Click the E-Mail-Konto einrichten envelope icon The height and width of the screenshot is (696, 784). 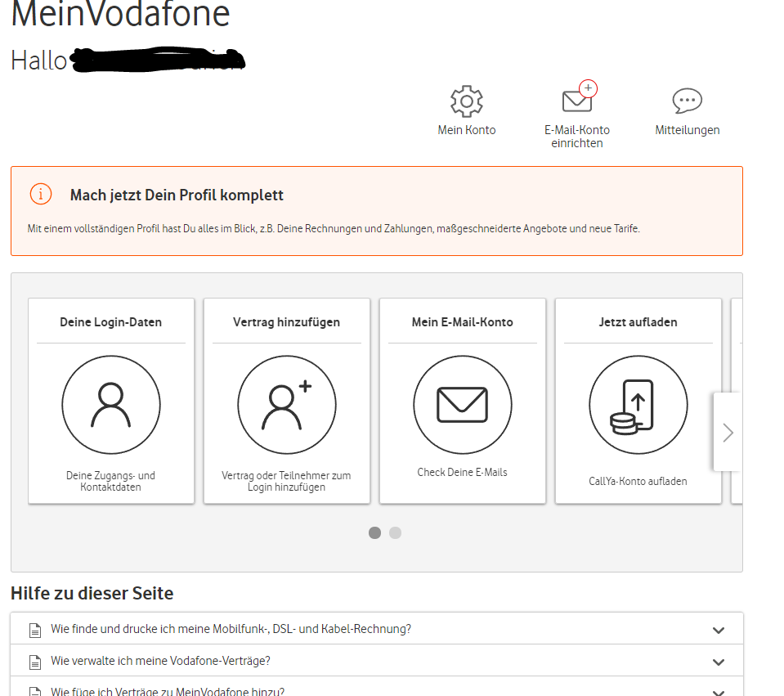click(577, 101)
